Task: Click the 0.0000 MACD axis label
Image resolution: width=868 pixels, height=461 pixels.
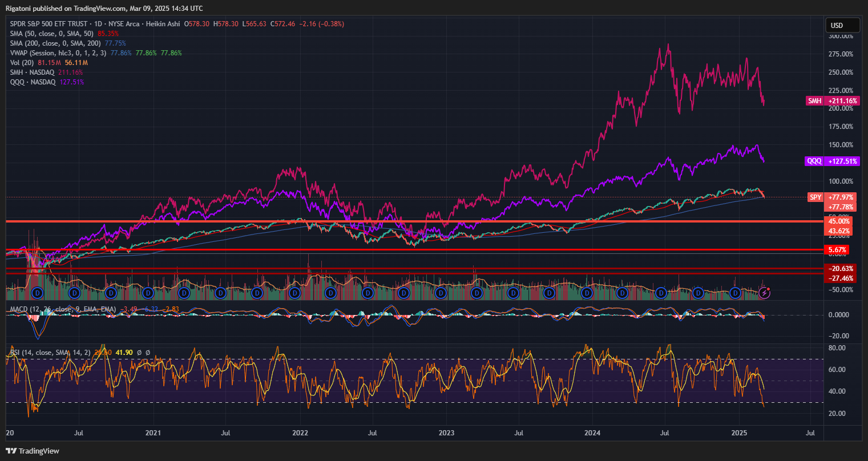Action: [838, 315]
